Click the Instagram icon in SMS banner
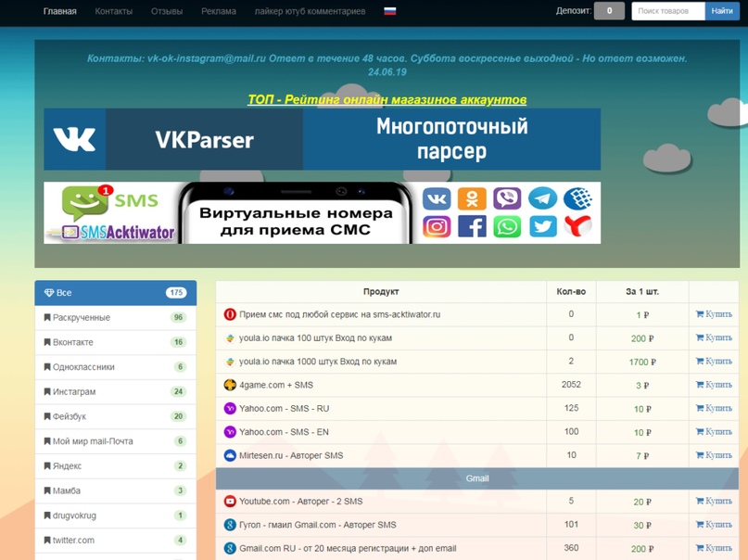This screenshot has width=748, height=560. point(437,226)
